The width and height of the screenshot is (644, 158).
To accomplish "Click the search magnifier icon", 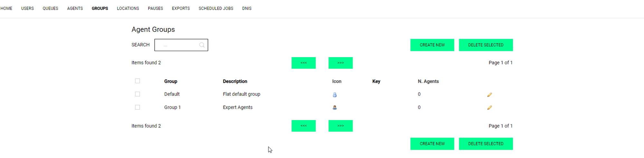I will [x=202, y=45].
